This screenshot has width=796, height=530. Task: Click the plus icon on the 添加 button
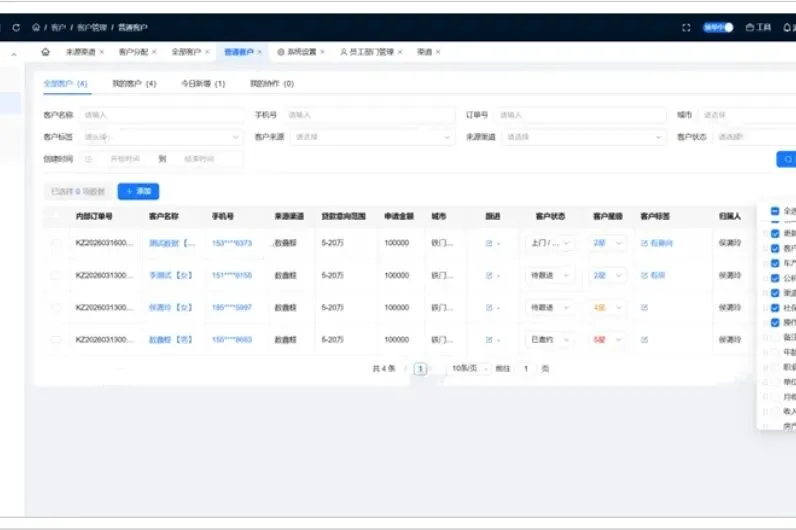[x=129, y=191]
